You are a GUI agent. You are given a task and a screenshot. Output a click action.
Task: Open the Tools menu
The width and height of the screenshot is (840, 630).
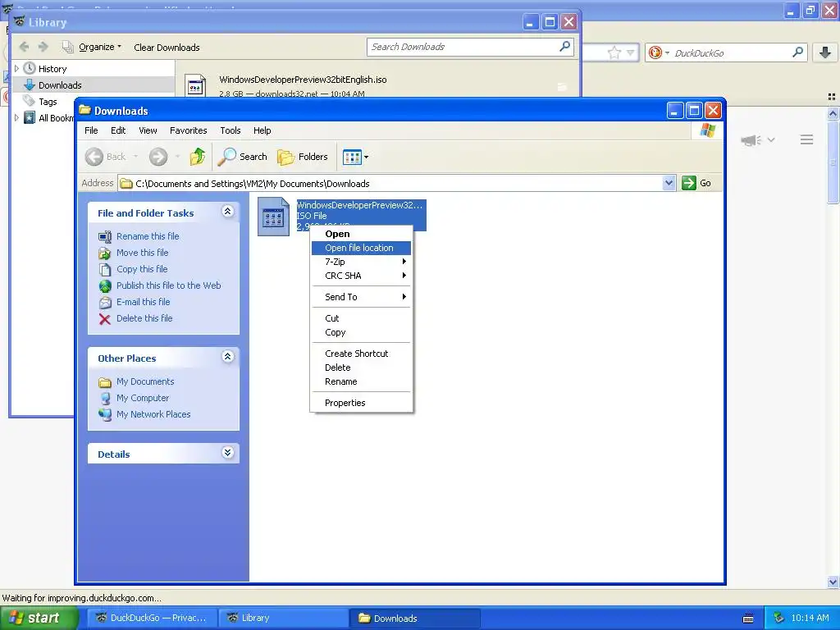click(231, 130)
